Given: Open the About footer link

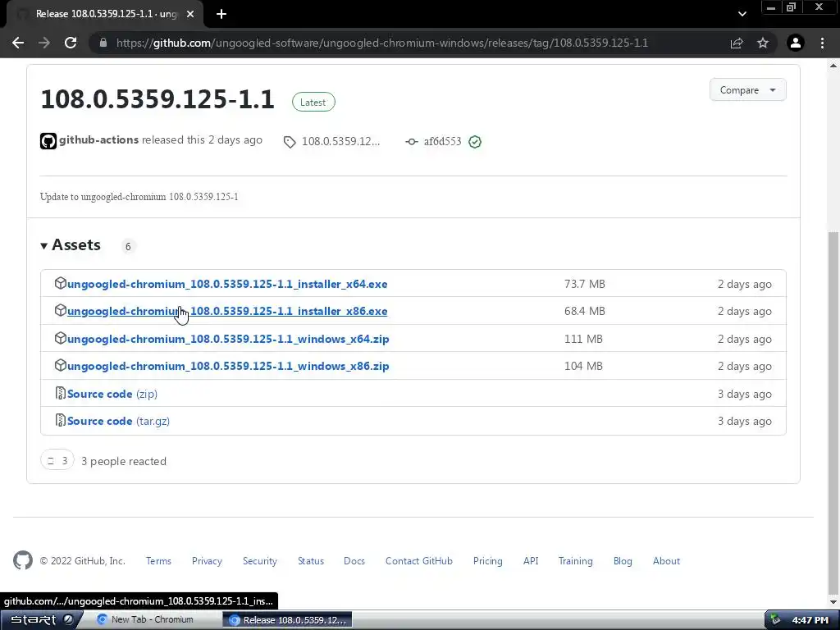Looking at the screenshot, I should click(x=666, y=561).
